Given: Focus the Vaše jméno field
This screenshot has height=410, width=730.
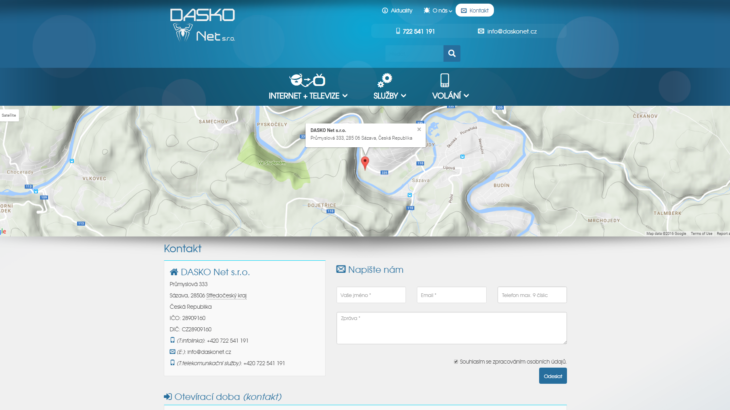Looking at the screenshot, I should pyautogui.click(x=371, y=295).
